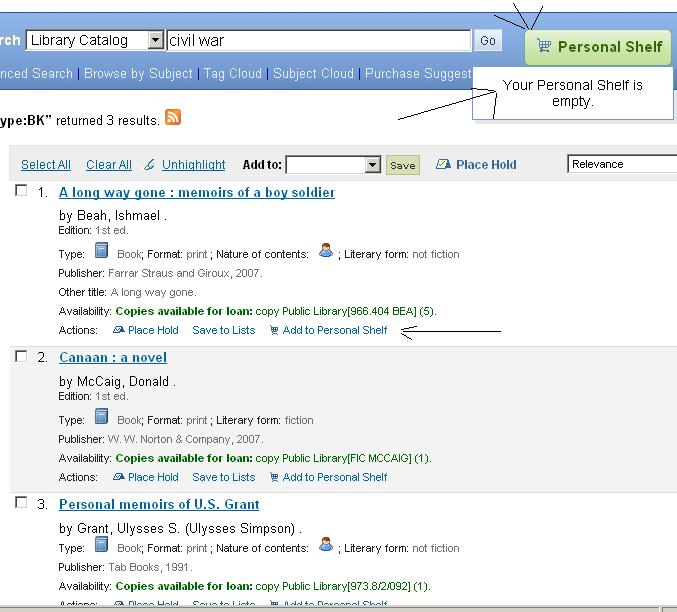Click the Place Hold icon in the toolbar
The height and width of the screenshot is (612, 677).
click(443, 165)
